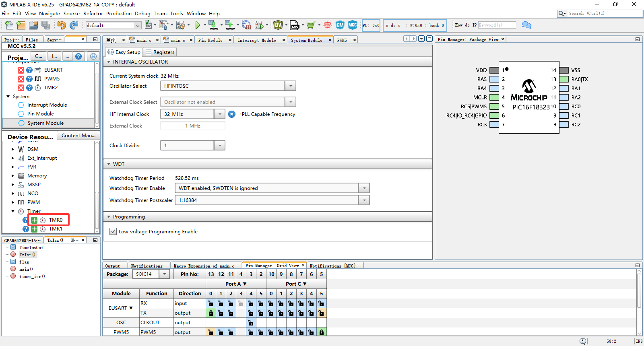Click the Clean and Build icon
The width and height of the screenshot is (644, 346).
click(180, 25)
